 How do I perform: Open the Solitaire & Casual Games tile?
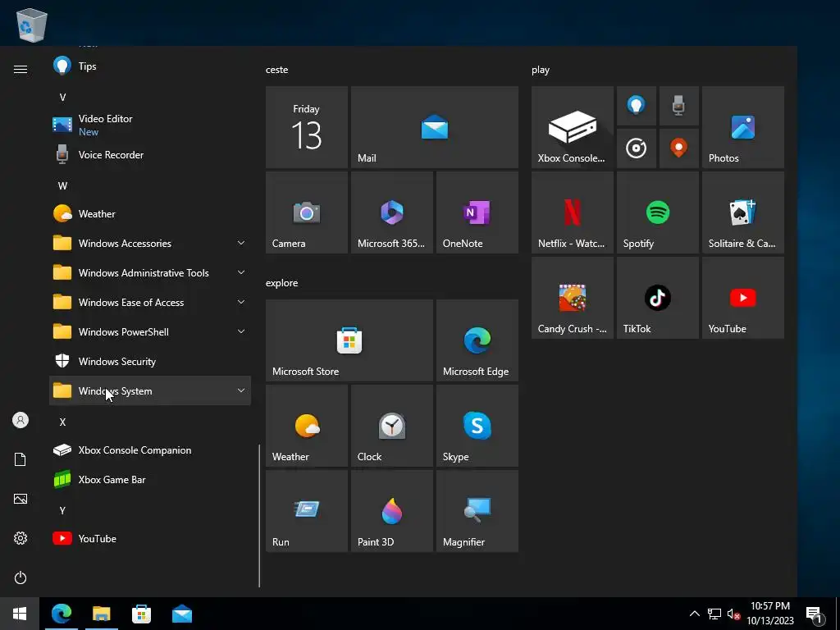pyautogui.click(x=743, y=212)
